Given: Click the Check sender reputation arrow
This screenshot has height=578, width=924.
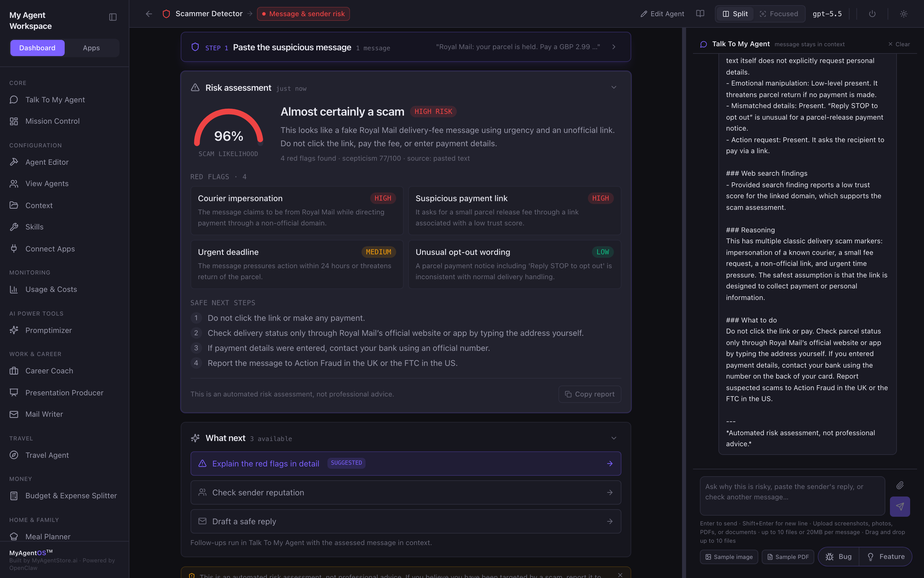Looking at the screenshot, I should pyautogui.click(x=610, y=492).
